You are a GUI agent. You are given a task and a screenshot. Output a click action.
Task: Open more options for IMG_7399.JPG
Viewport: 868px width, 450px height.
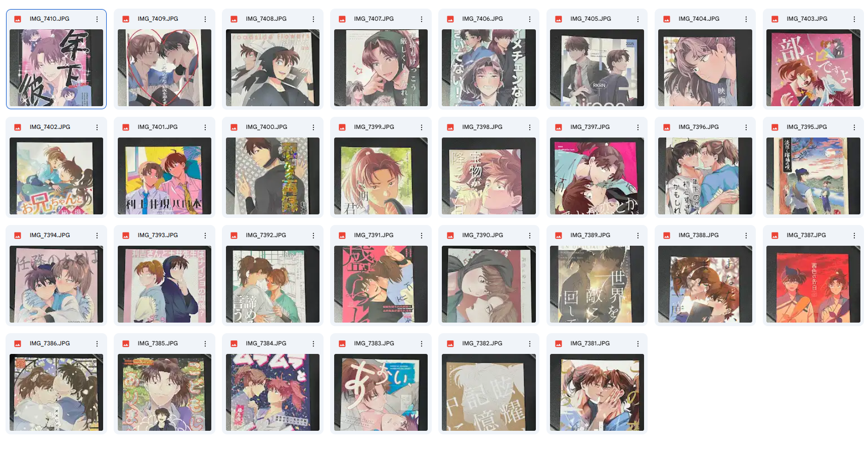422,127
